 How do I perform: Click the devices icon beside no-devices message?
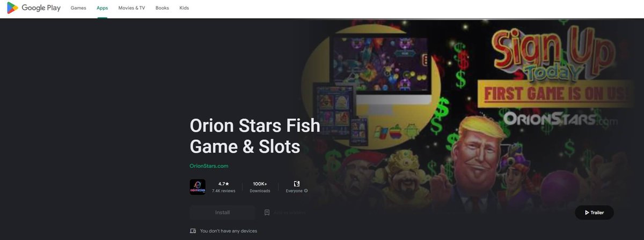(193, 231)
